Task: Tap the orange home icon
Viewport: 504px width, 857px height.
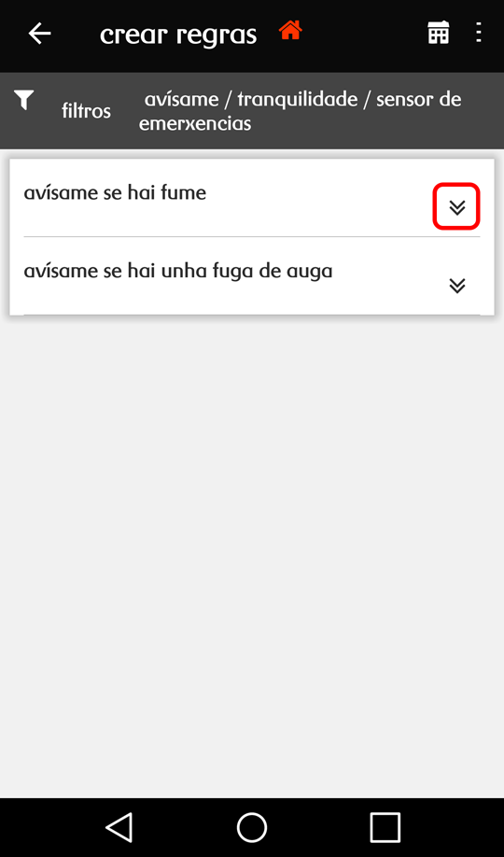Action: [x=290, y=31]
